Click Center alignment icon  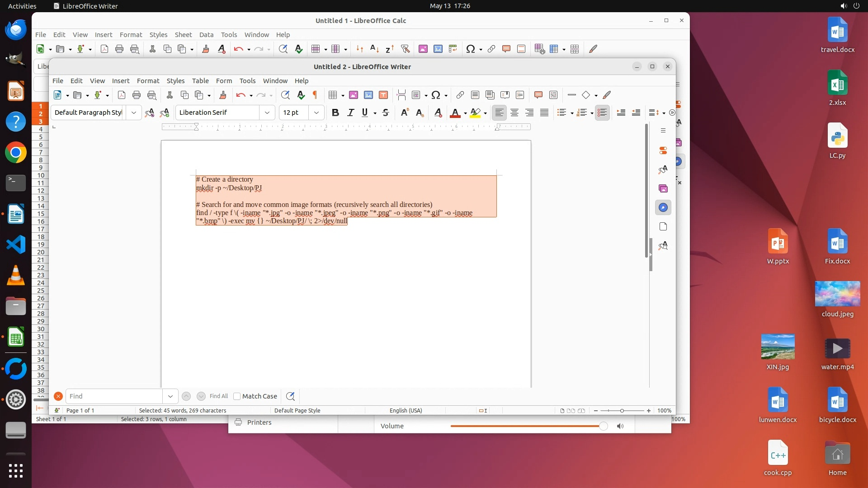pyautogui.click(x=514, y=113)
